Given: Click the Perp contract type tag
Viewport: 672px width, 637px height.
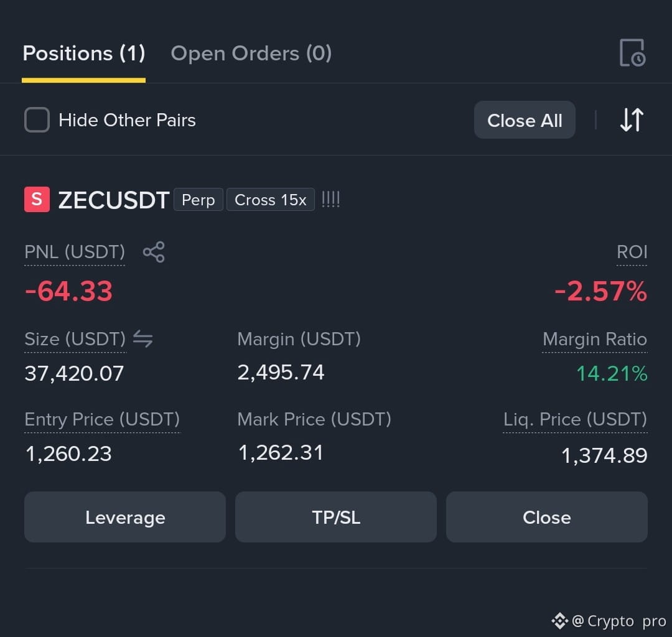Looking at the screenshot, I should coord(198,200).
